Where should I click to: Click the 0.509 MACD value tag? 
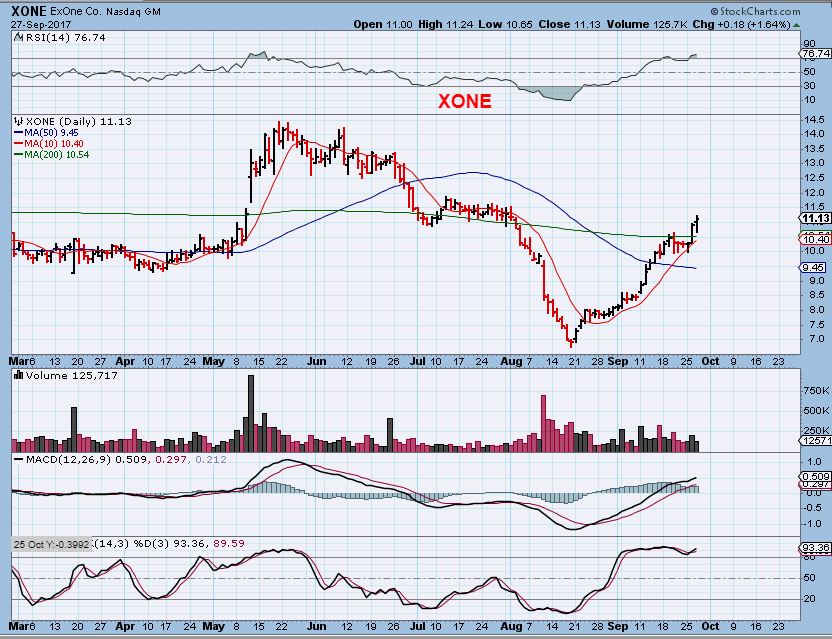[x=816, y=476]
